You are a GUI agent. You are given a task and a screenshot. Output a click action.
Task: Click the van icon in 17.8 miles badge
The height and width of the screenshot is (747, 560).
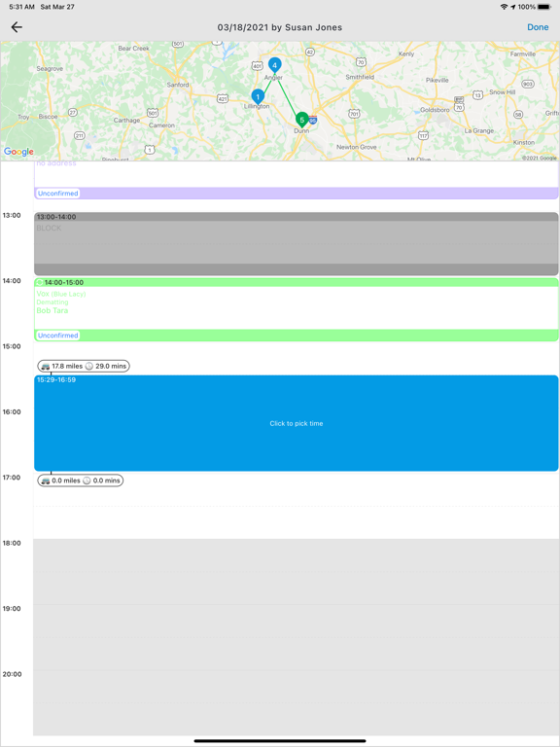pos(46,367)
